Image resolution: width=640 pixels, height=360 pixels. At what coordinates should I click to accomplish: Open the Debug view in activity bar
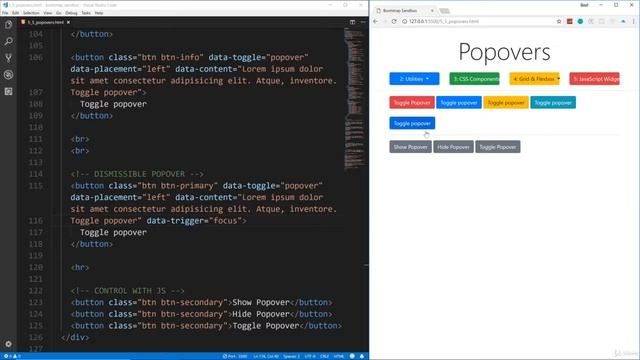[9, 75]
